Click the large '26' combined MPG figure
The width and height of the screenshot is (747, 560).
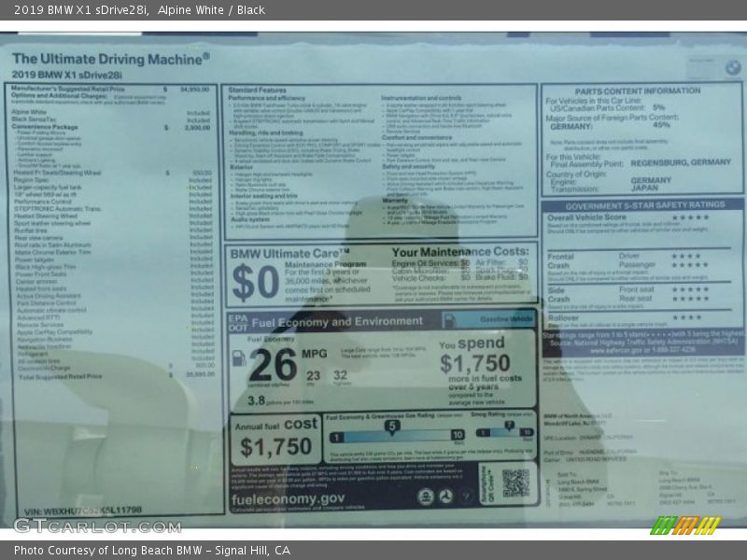pos(273,365)
